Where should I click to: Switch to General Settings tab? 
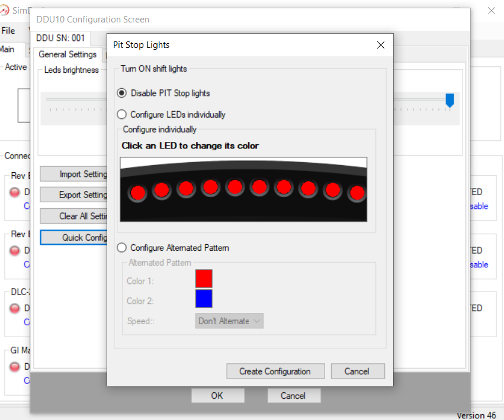[x=68, y=54]
